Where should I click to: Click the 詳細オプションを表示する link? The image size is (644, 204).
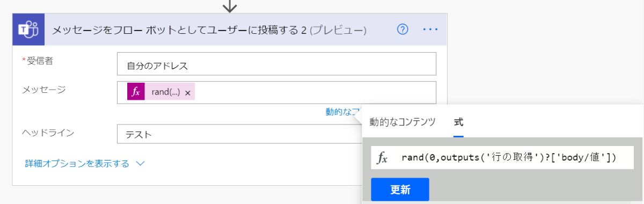pyautogui.click(x=77, y=163)
